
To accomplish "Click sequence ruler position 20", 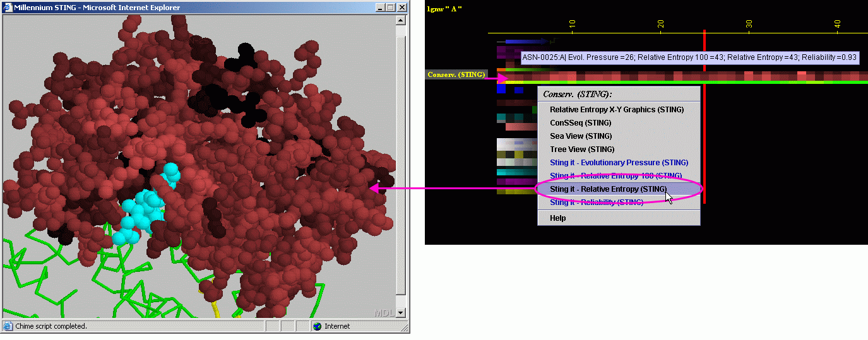I will 661,25.
